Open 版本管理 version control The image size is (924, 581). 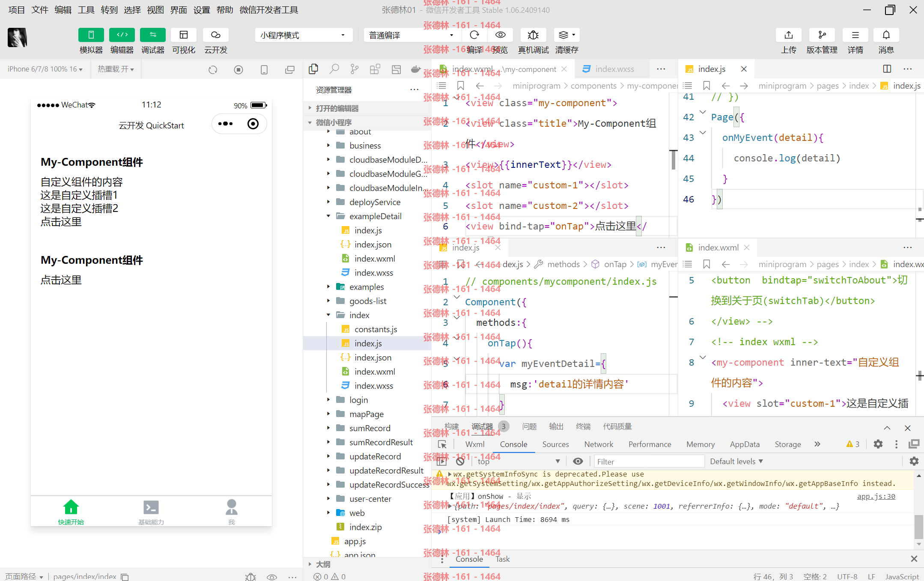coord(822,35)
